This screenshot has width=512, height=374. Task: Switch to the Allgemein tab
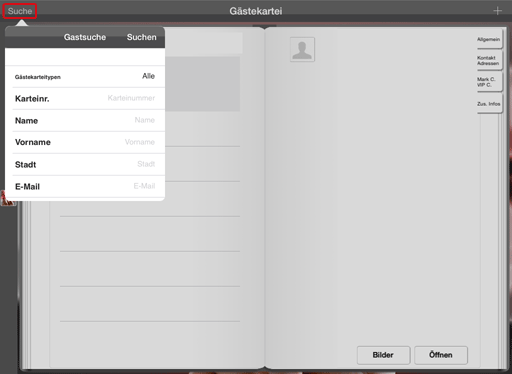tap(489, 39)
